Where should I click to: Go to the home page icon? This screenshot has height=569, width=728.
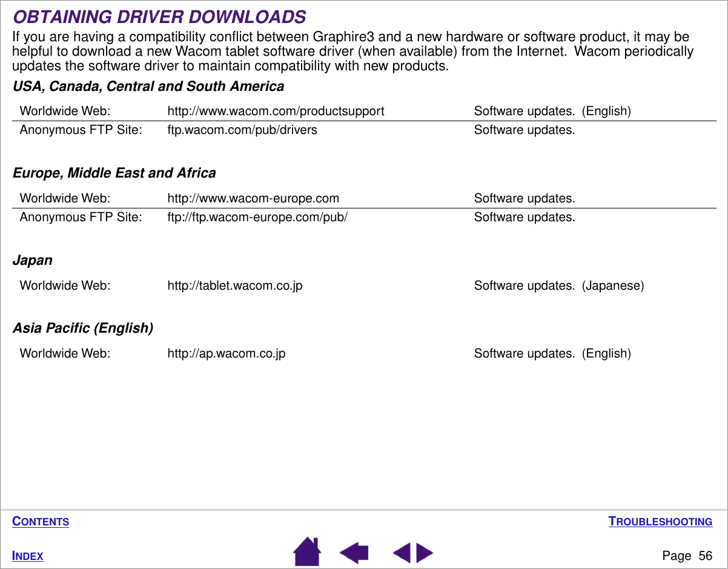307,551
